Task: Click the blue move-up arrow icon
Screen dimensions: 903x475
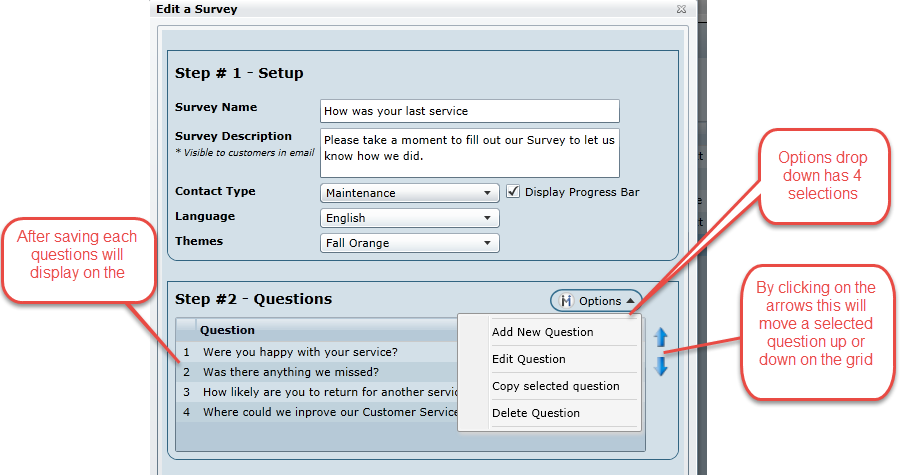Action: click(660, 338)
